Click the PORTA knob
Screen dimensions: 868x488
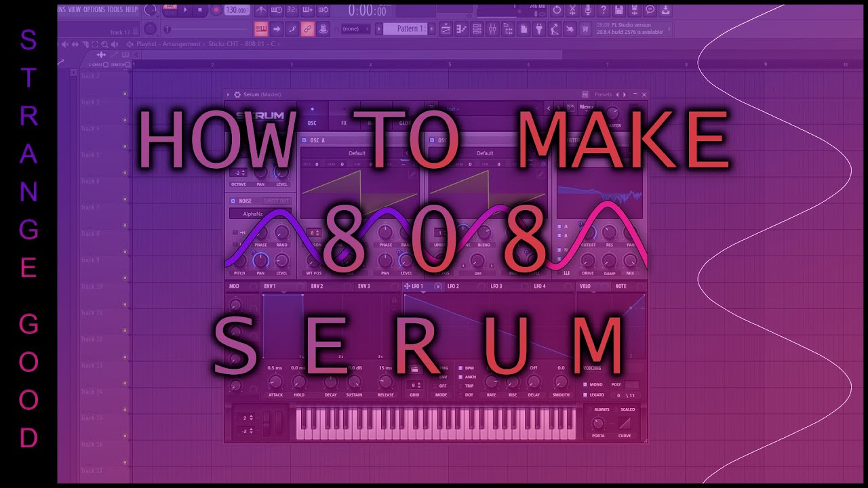pyautogui.click(x=597, y=423)
